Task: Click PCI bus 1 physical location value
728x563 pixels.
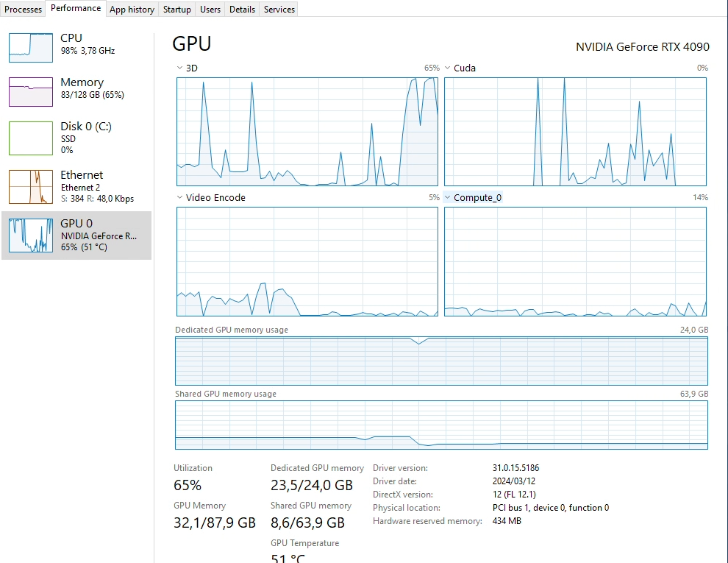Action: [x=551, y=508]
